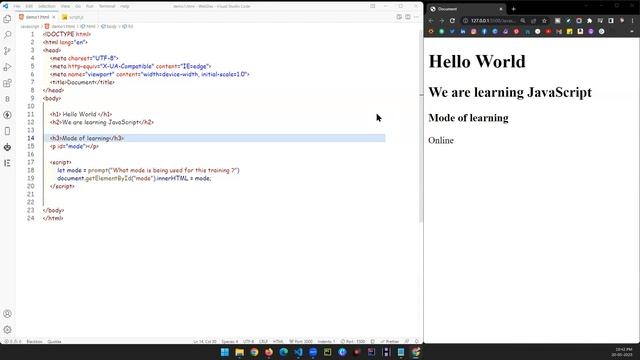Image resolution: width=640 pixels, height=360 pixels.
Task: Open the View menu
Action: click(65, 6)
